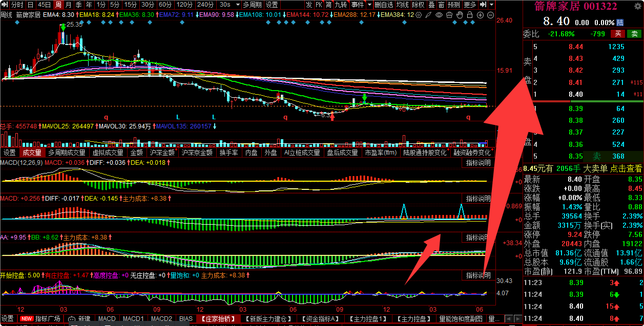Toggle 窗 window mode button

(442, 5)
